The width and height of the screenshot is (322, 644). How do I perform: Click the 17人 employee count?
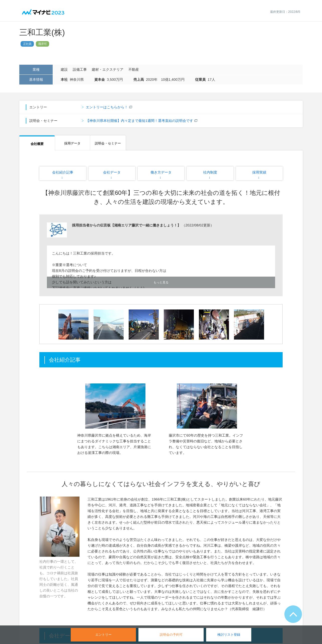211,79
